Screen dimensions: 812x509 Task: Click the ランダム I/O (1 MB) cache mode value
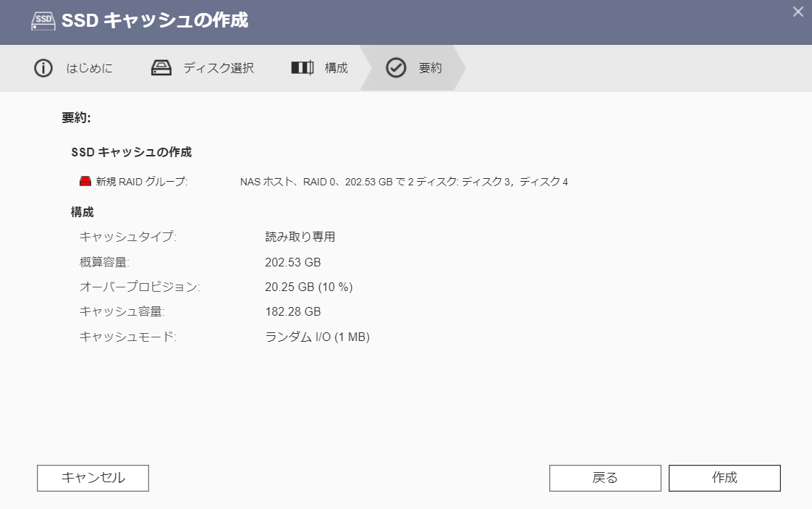coord(318,337)
